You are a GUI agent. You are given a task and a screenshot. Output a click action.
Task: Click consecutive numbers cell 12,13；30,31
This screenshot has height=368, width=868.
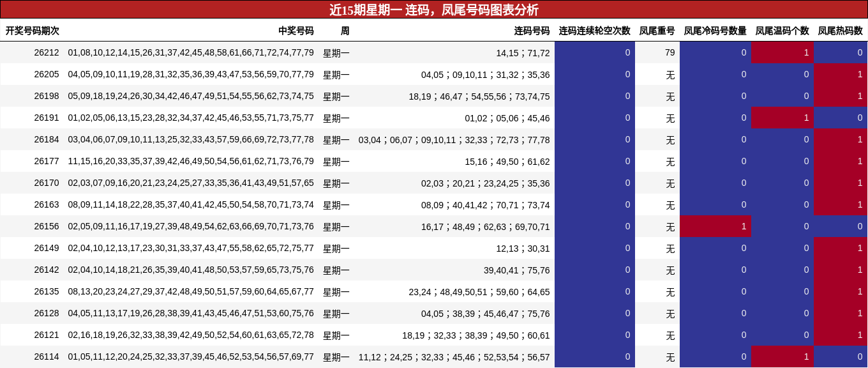pyautogui.click(x=523, y=248)
